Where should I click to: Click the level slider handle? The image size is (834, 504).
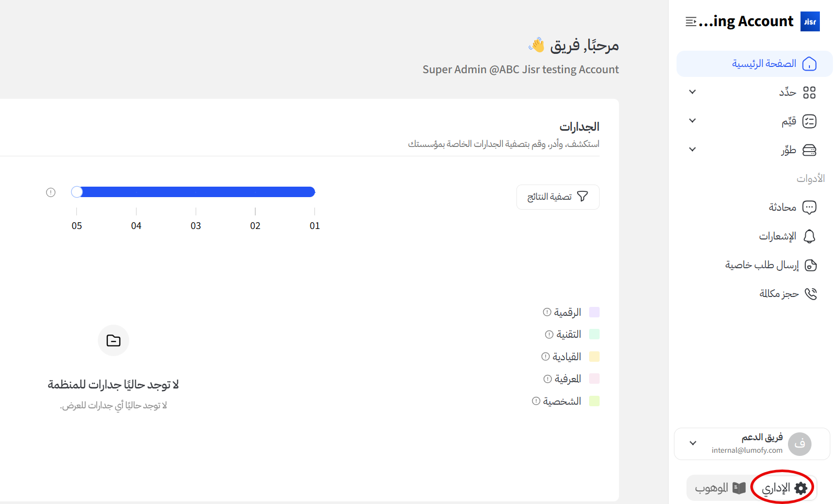pos(77,192)
